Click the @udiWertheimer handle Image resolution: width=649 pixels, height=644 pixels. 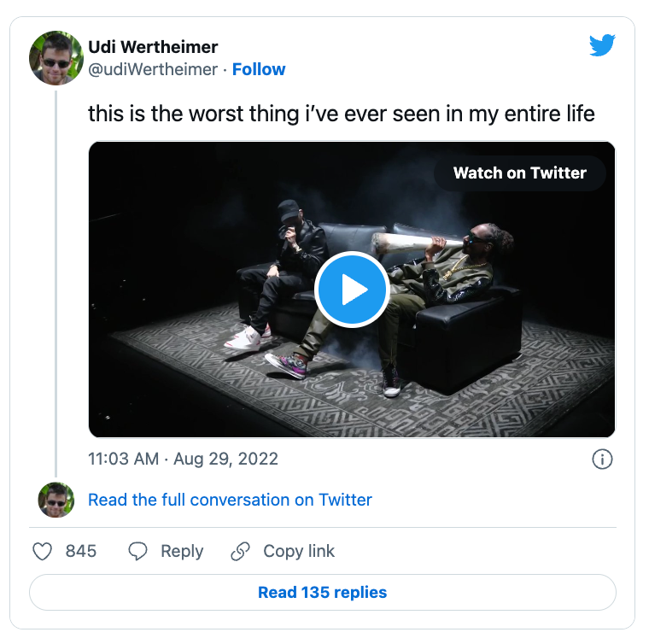153,69
